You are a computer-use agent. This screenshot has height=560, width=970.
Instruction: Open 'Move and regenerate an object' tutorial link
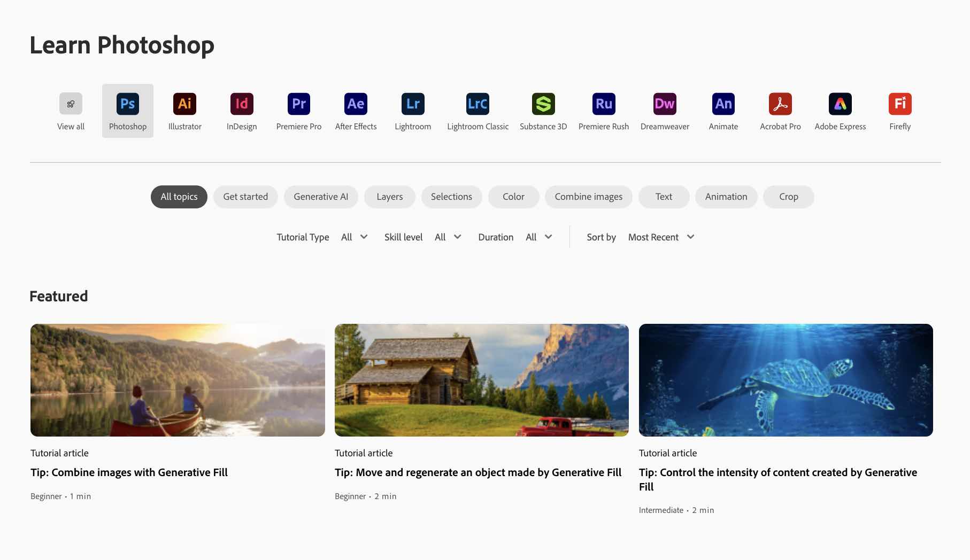(x=478, y=472)
